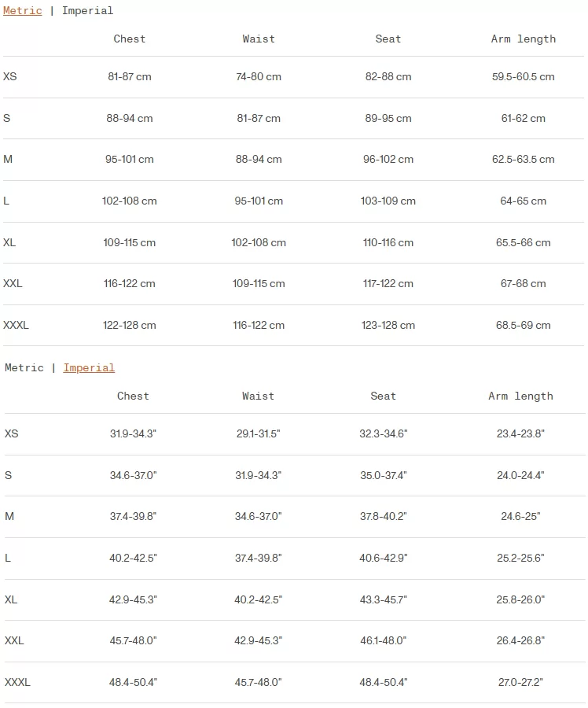Select the Metric link in top table
Viewport: 588px width, 708px height.
[x=23, y=10]
